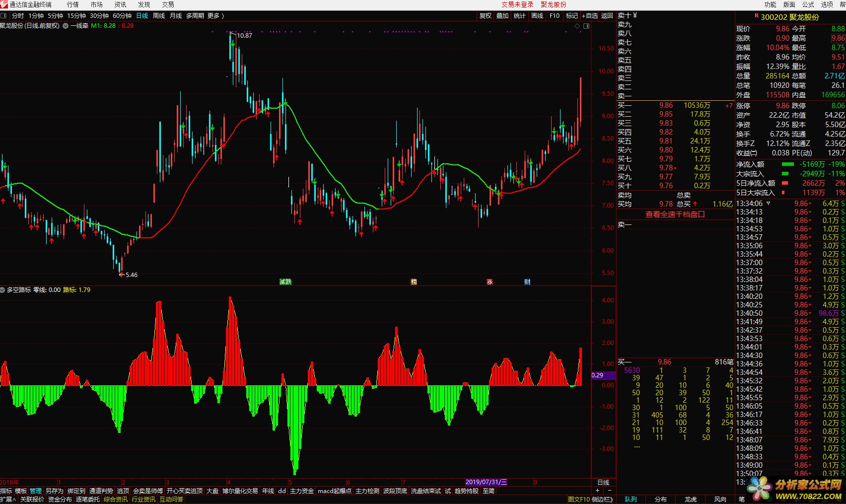
Task: Click the 返回 back button
Action: [607, 16]
